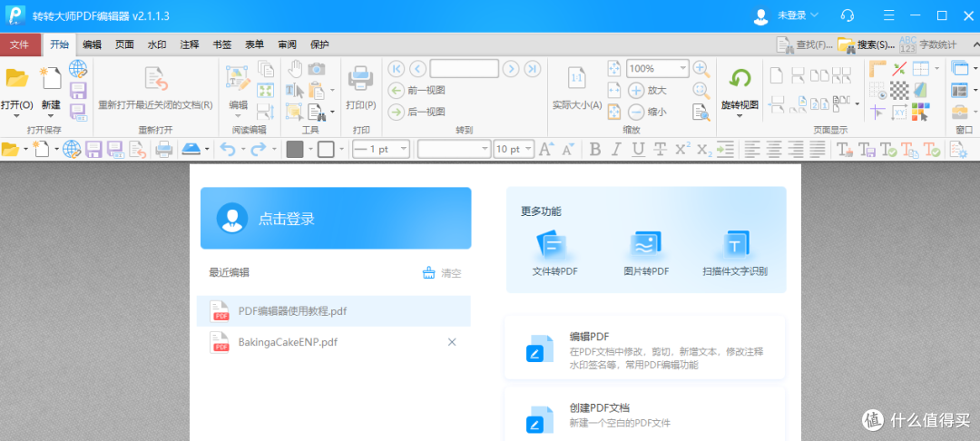Go to first page arrow icon
Screen dimensions: 980x441
pyautogui.click(x=396, y=69)
